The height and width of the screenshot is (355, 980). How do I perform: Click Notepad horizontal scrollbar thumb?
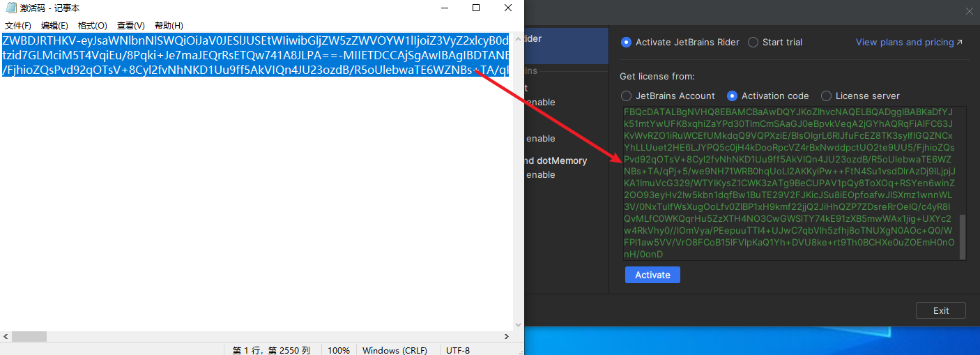tap(29, 337)
